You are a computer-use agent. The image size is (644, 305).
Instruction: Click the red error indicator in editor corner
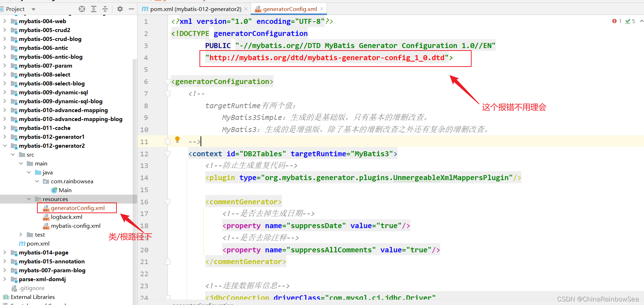point(617,21)
